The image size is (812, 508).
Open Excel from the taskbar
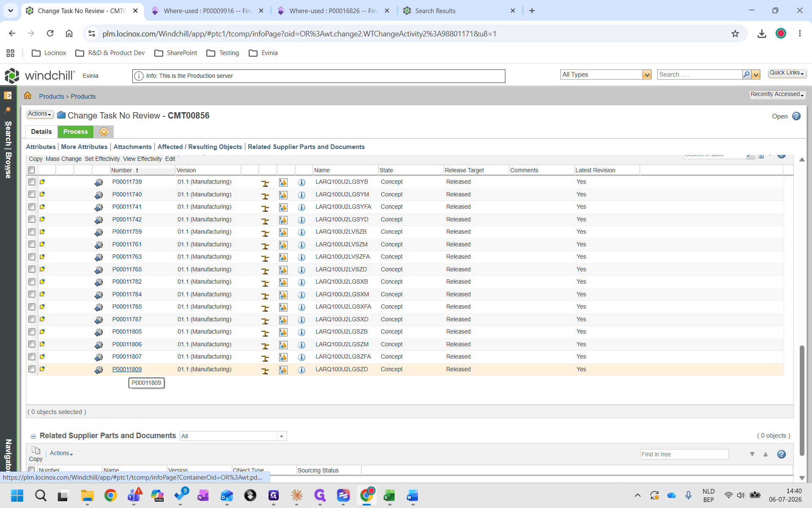[x=390, y=495]
